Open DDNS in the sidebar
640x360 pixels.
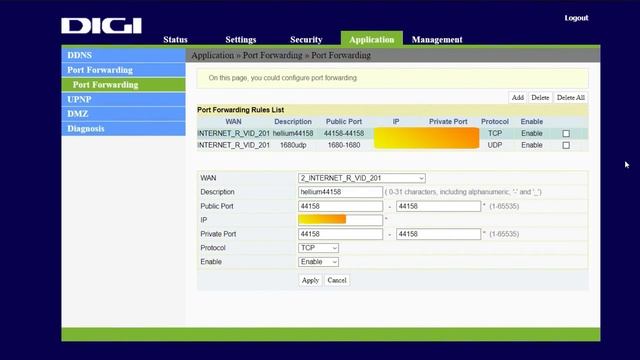click(123, 55)
